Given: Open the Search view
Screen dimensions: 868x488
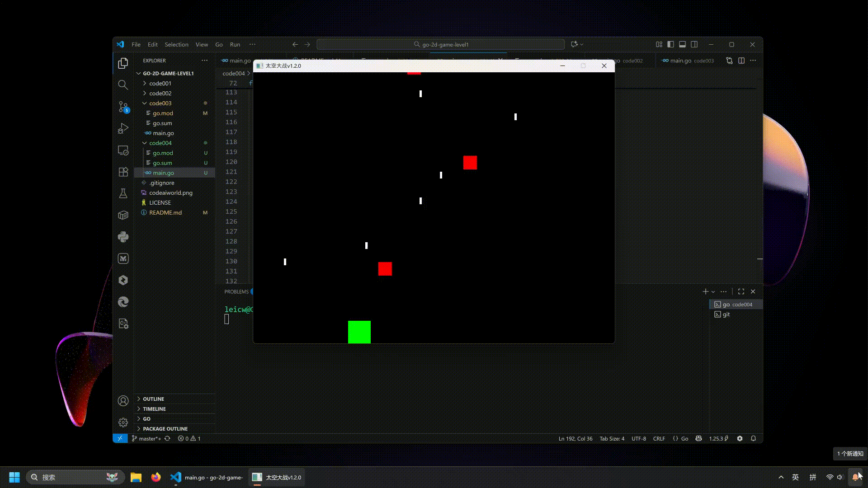Looking at the screenshot, I should [123, 85].
